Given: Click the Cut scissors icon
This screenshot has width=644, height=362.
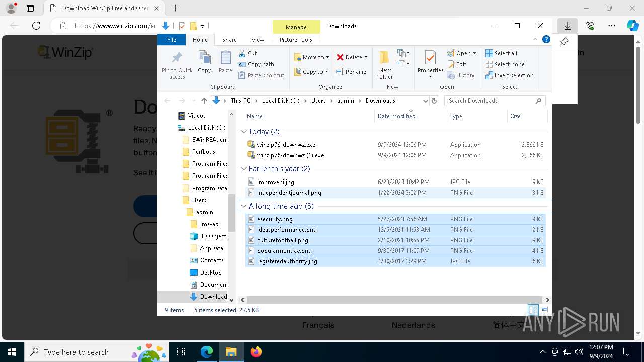Looking at the screenshot, I should 242,53.
